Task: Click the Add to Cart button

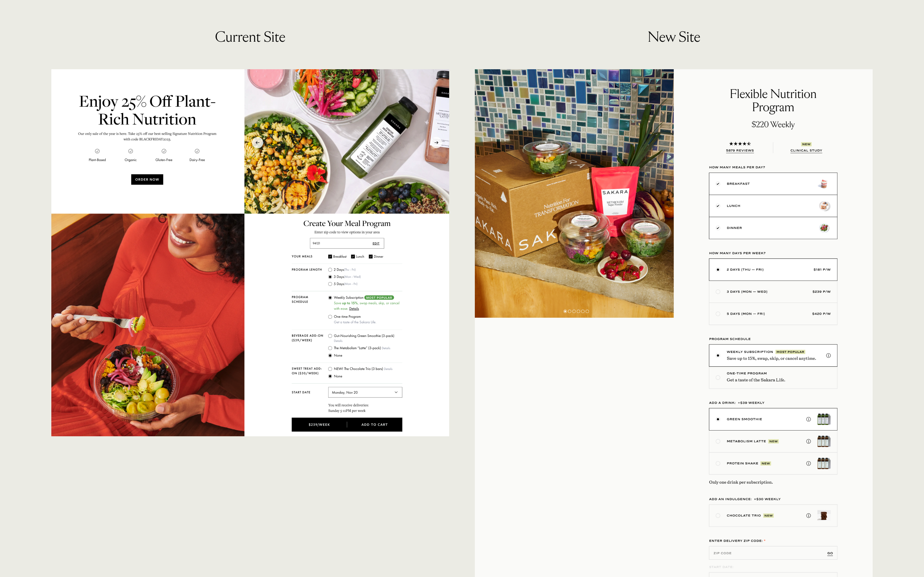Action: click(374, 424)
